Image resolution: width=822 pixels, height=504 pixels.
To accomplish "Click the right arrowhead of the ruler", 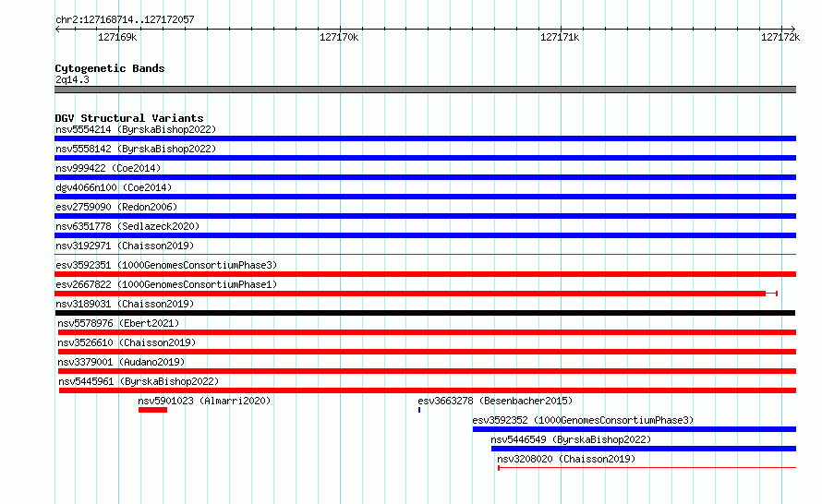I will click(x=793, y=29).
